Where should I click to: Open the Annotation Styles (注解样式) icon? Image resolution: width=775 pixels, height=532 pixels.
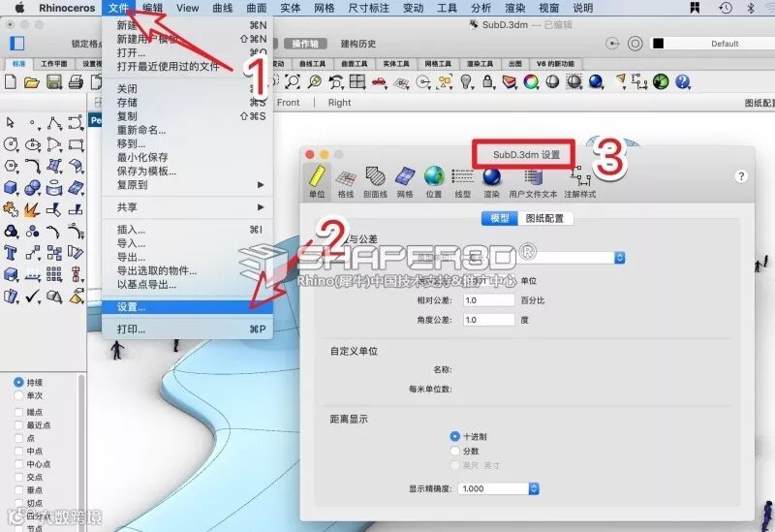580,182
